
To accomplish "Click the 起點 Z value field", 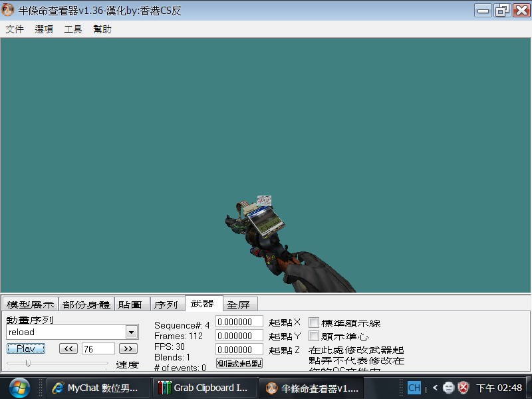I will (239, 350).
